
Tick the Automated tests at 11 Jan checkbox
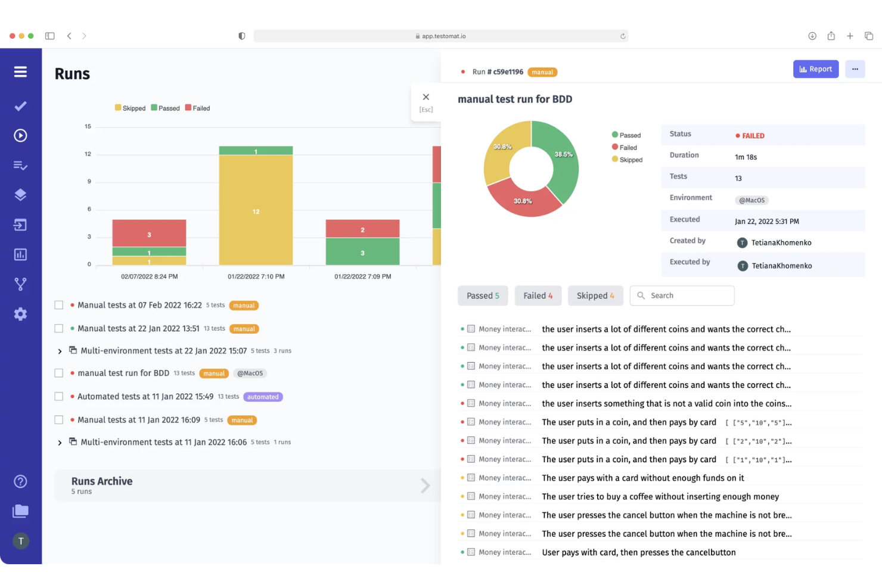[58, 396]
